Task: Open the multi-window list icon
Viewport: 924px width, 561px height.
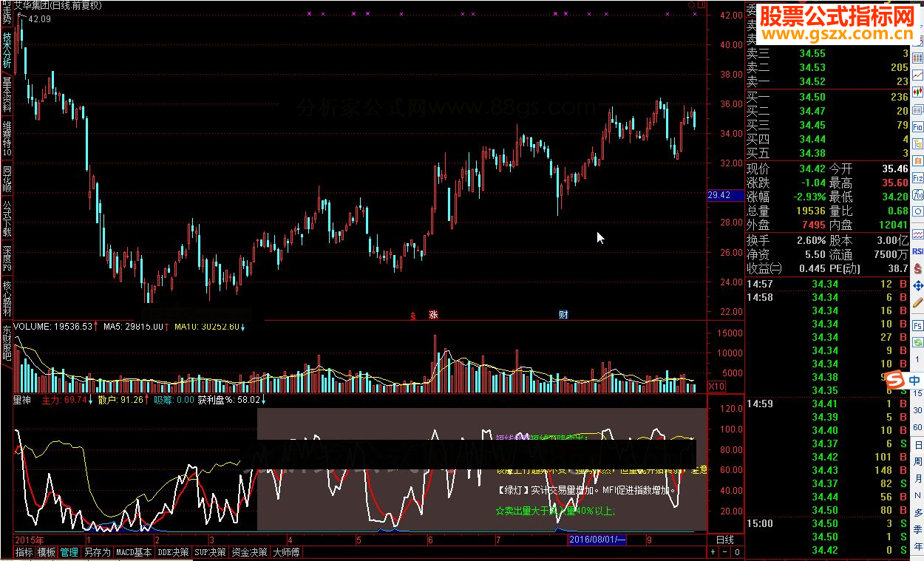Action: pos(918,109)
